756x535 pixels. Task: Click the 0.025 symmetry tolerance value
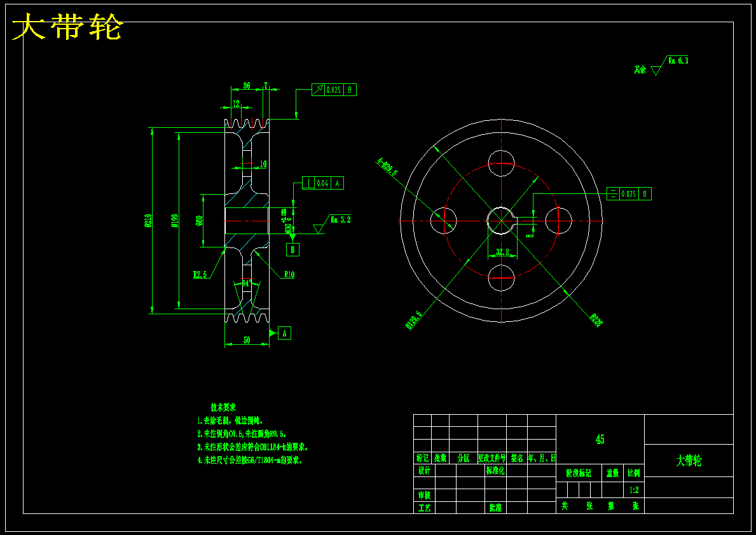tap(628, 194)
